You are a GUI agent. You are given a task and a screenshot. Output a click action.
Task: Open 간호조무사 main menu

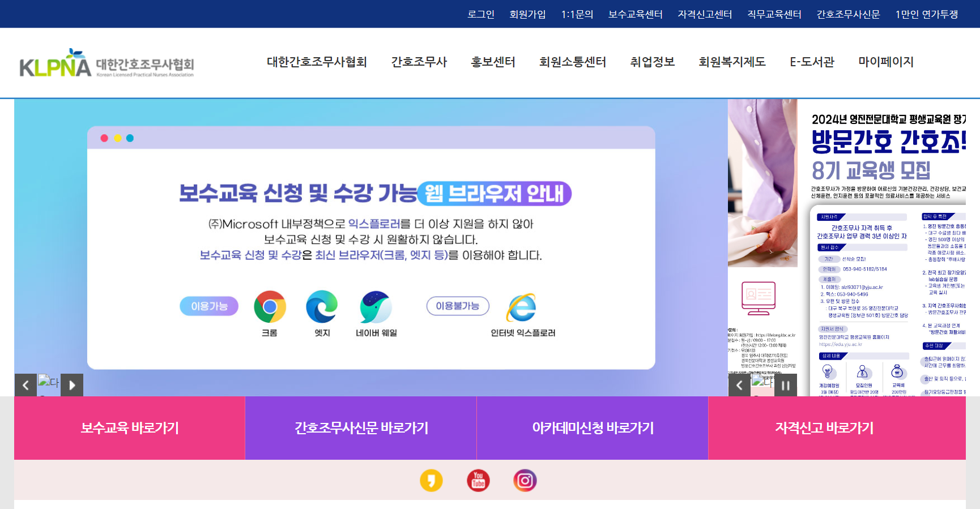point(419,62)
